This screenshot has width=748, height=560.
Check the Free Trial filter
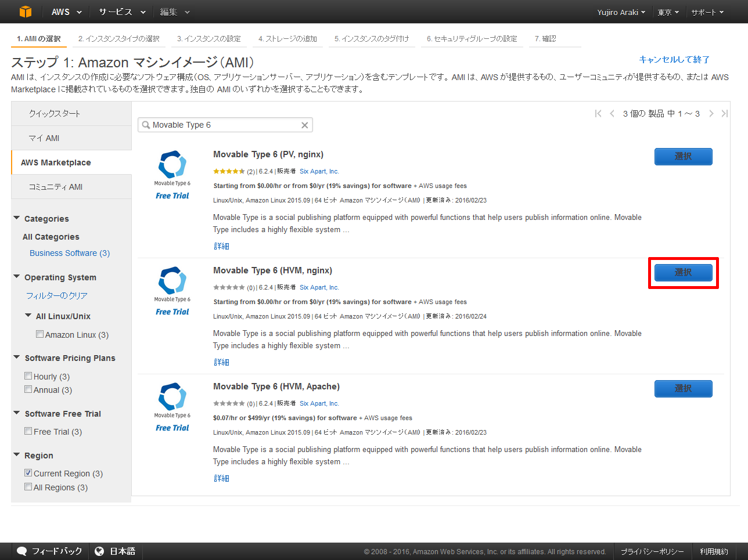[x=28, y=431]
